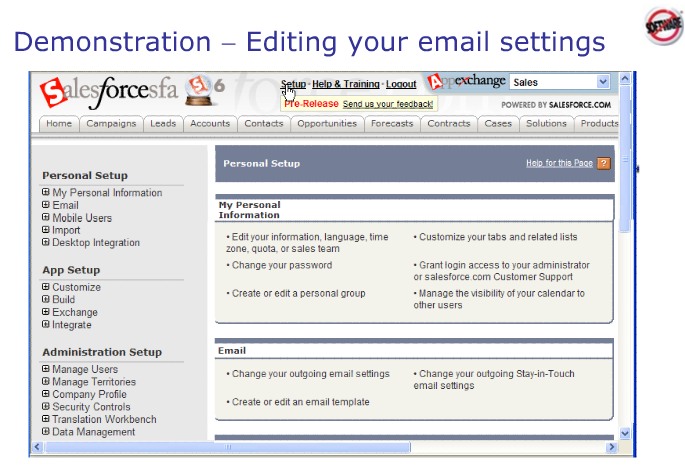Open the Opportunities tab

click(326, 124)
